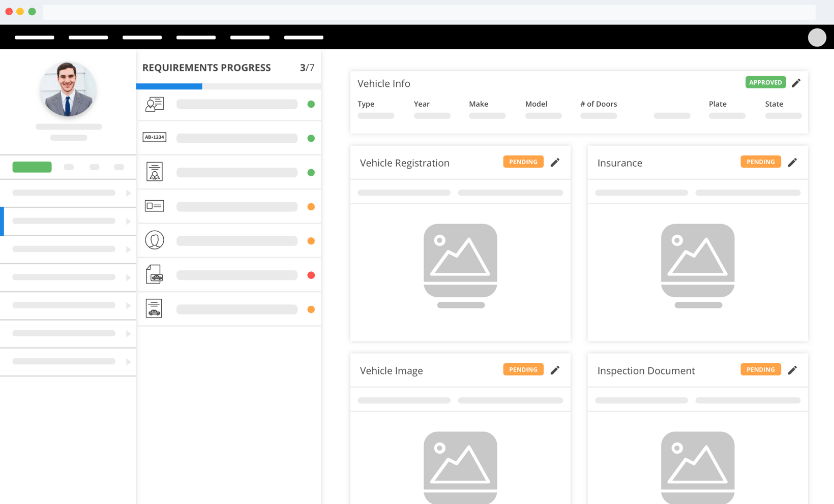Click the third top navigation menu item
The image size is (834, 504).
142,38
